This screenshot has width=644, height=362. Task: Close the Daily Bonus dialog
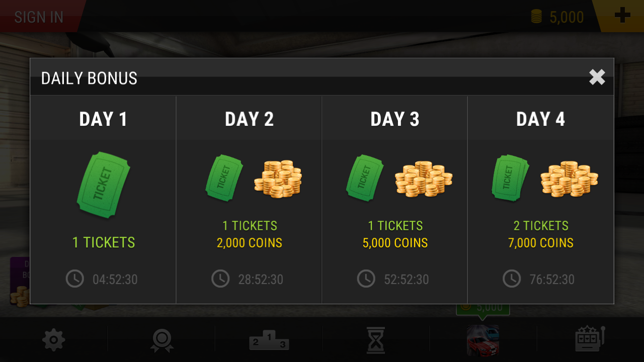pos(597,77)
